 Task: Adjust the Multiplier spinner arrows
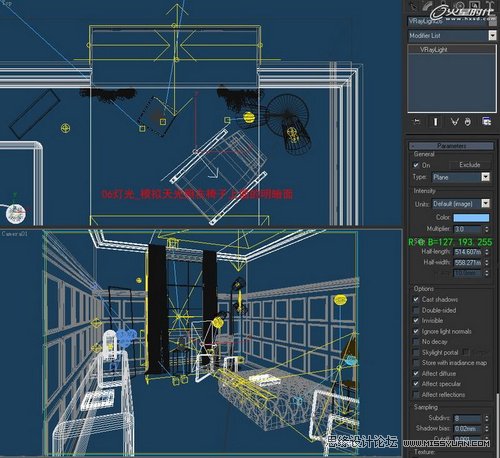point(487,229)
